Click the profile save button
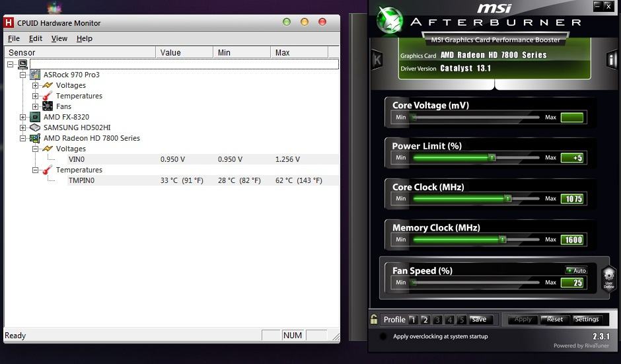Viewport: 621px width, 364px height. tap(480, 319)
